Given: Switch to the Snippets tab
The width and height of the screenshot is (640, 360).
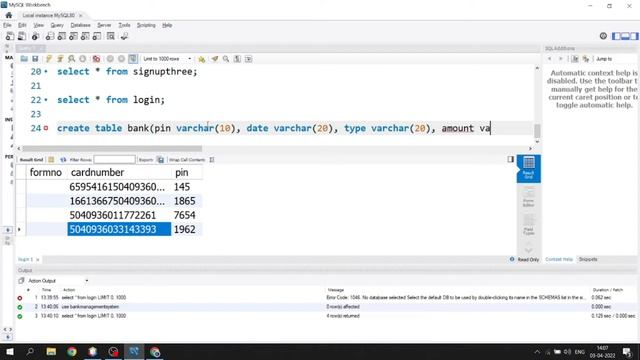Looking at the screenshot, I should 588,259.
